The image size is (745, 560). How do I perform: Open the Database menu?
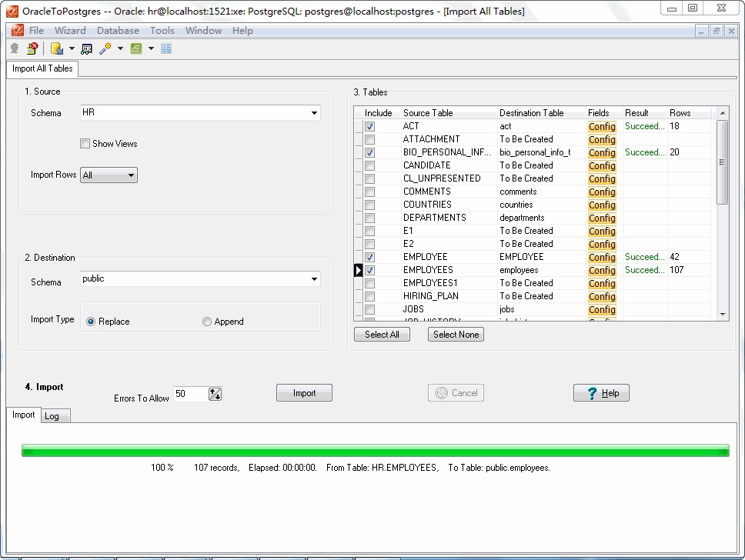(x=118, y=31)
